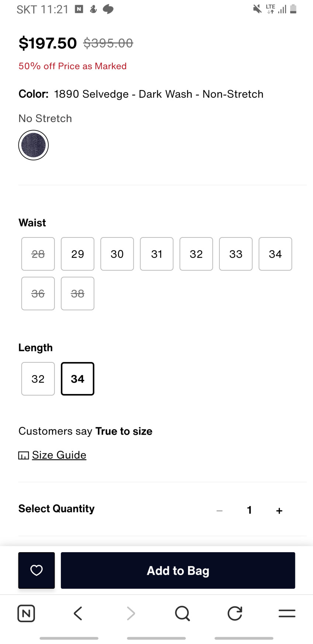
Task: Open the browser search icon
Action: coord(182,613)
